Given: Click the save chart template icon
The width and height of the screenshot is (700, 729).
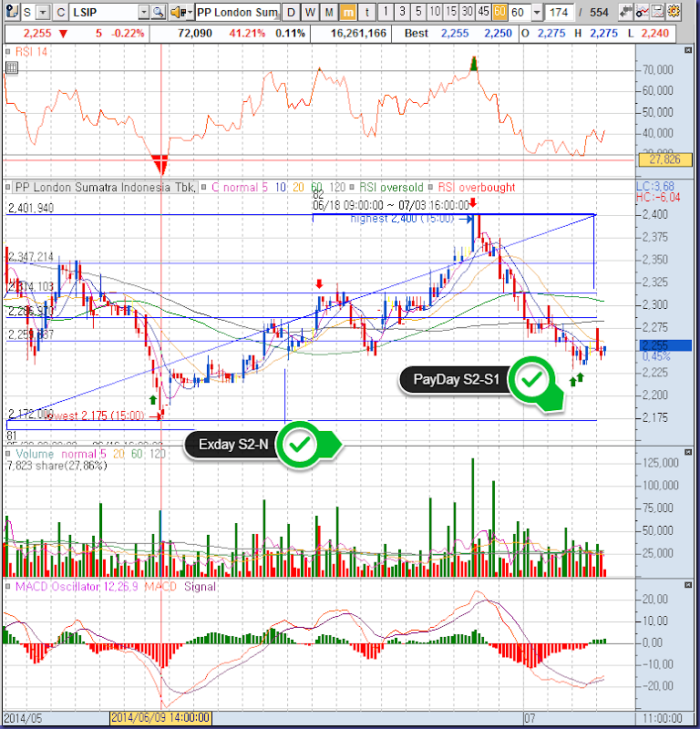Looking at the screenshot, I should click(658, 12).
